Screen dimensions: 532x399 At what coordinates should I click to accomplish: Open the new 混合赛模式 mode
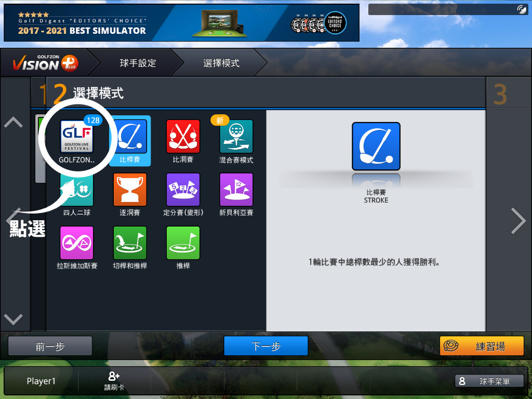(236, 137)
